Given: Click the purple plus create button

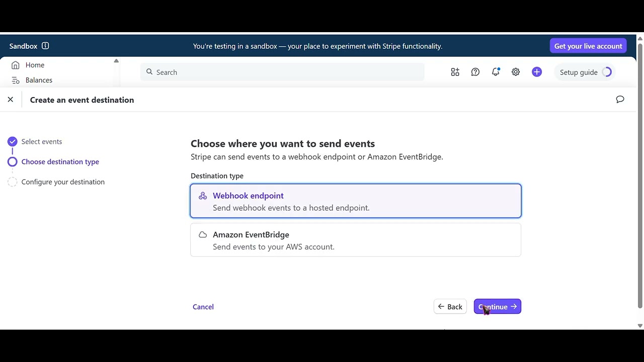Looking at the screenshot, I should tap(537, 72).
